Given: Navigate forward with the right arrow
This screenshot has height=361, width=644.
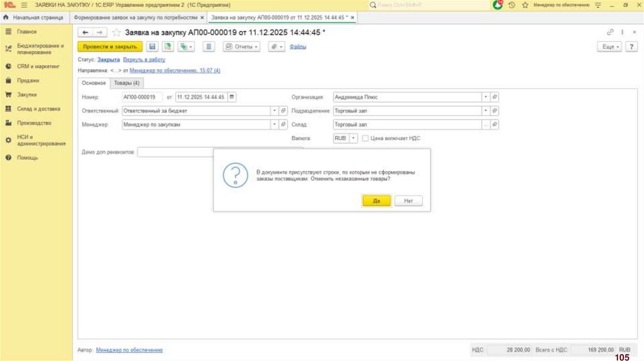Looking at the screenshot, I should coord(99,33).
